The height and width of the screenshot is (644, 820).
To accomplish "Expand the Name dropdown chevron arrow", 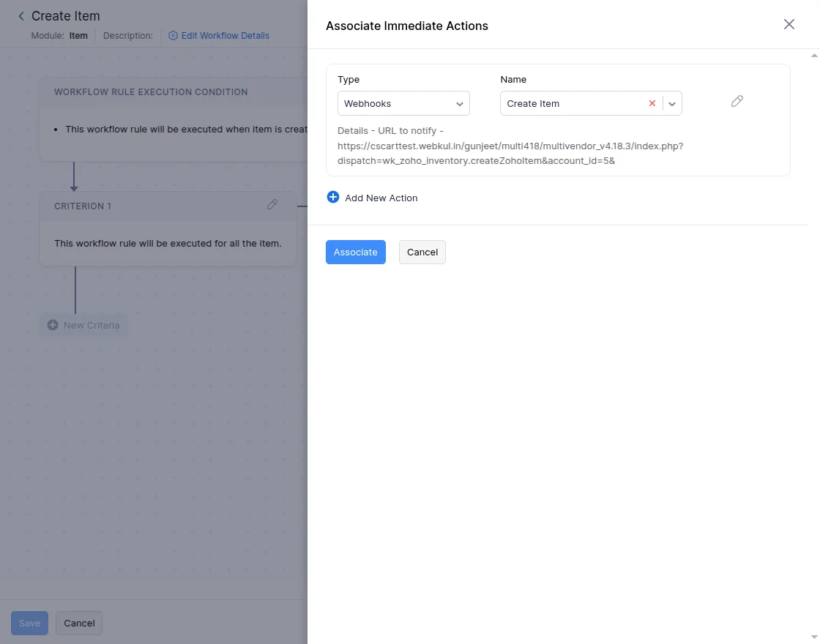I will (x=672, y=103).
